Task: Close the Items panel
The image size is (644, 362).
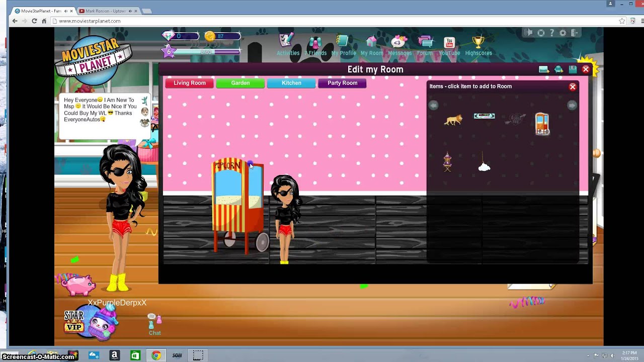Action: (x=573, y=87)
